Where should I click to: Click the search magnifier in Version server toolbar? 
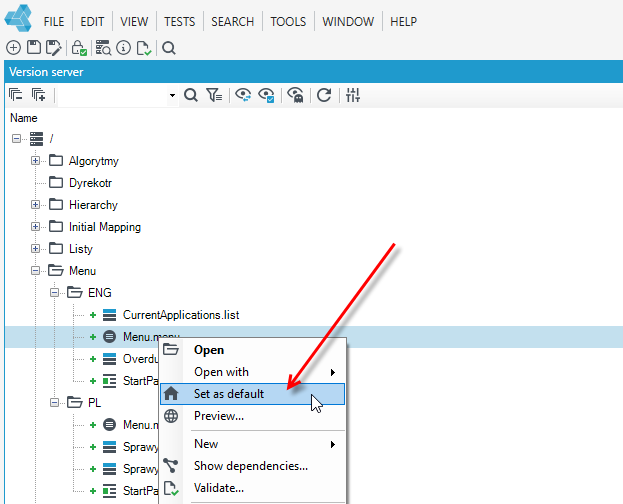(x=191, y=95)
